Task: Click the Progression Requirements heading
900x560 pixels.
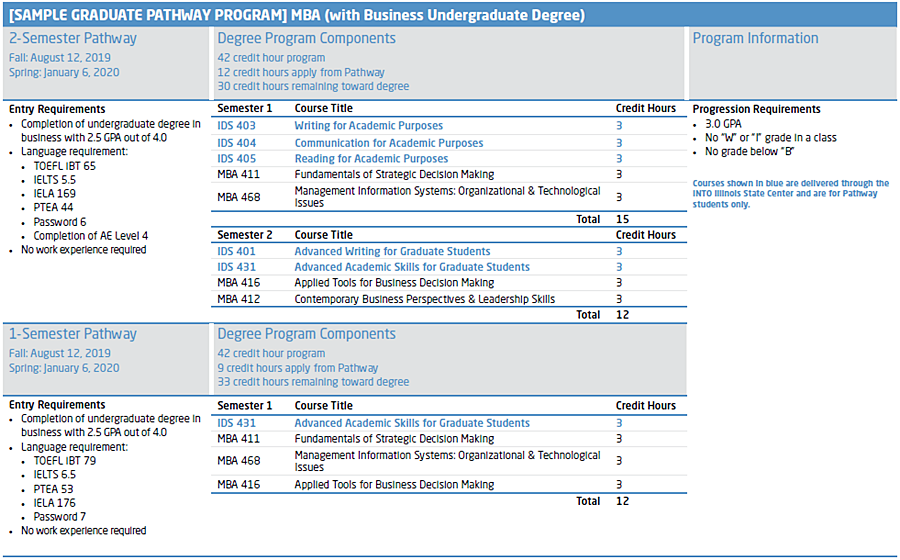Action: 756,110
